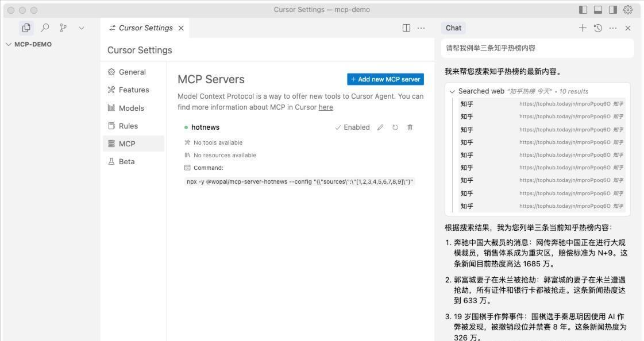Click the Beta flask icon
Viewport: 644px width, 341px height.
click(111, 161)
